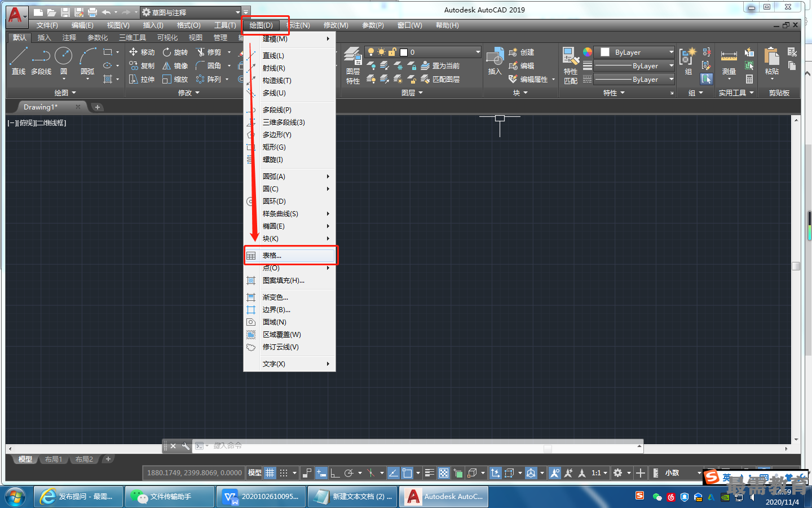Viewport: 812px width, 508px height.
Task: Click the 复制 copy tool
Action: click(x=142, y=65)
